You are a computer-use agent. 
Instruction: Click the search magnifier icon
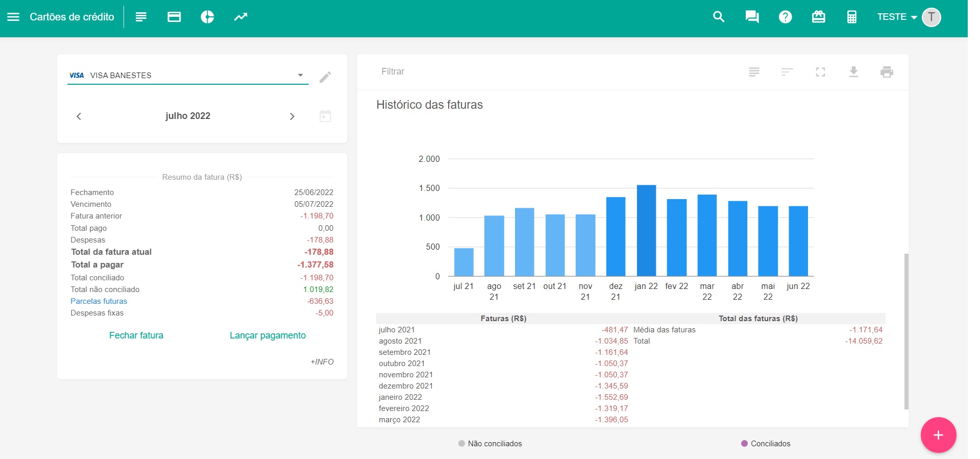719,17
